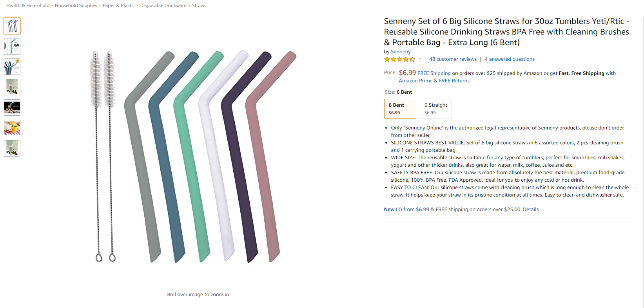This screenshot has height=308, width=644.
Task: Select the first thumbnail showing six straws
Action: (12, 26)
